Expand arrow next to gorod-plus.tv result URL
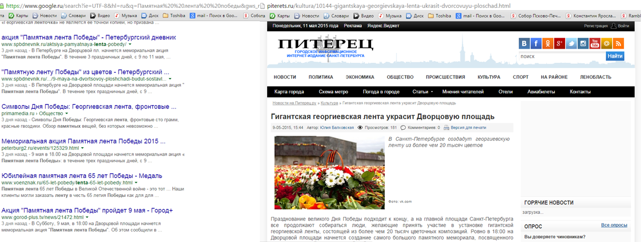Viewport: 644px width, 242px height. click(x=87, y=217)
